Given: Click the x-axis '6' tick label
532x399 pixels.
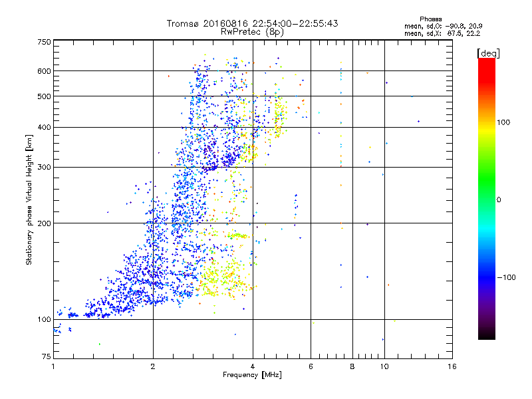Looking at the screenshot, I should [311, 366].
